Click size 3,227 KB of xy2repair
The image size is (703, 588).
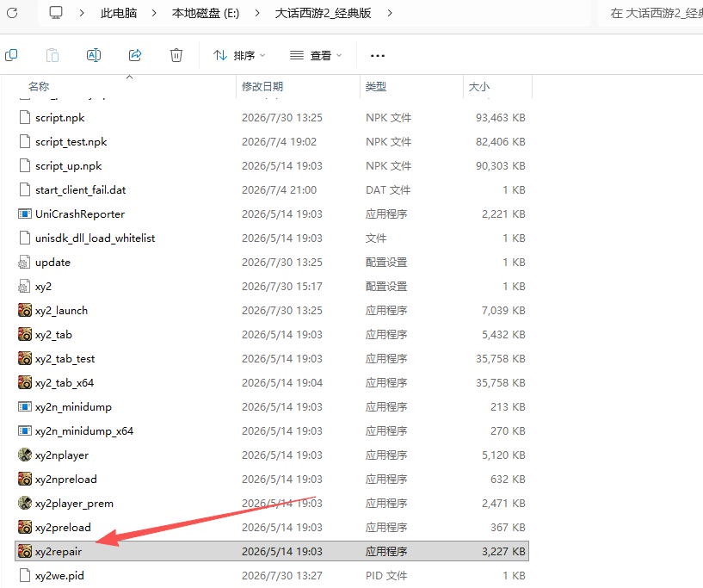pos(503,552)
